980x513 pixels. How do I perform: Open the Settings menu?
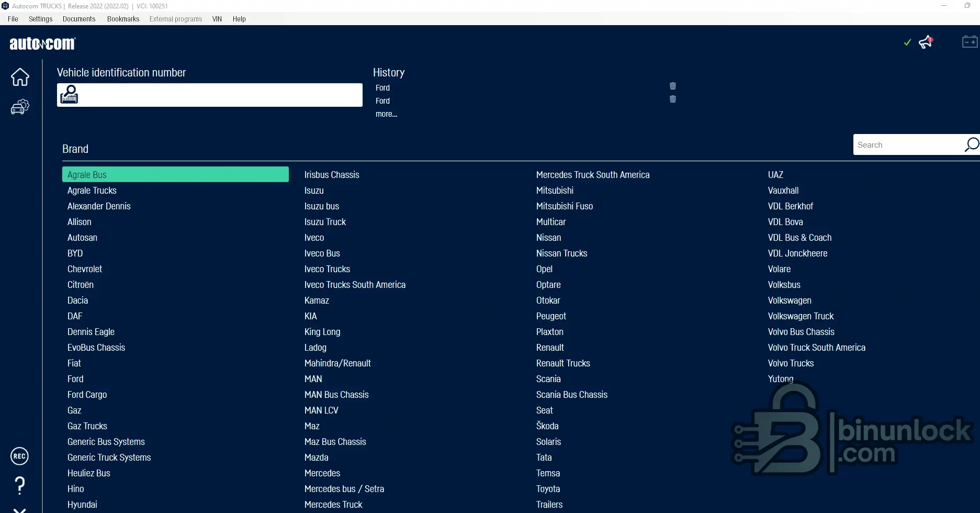pos(40,19)
